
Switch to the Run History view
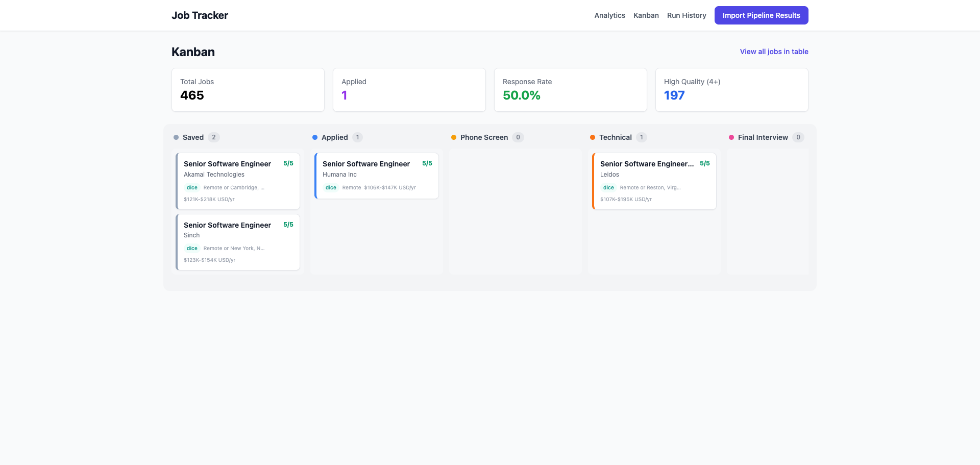687,15
